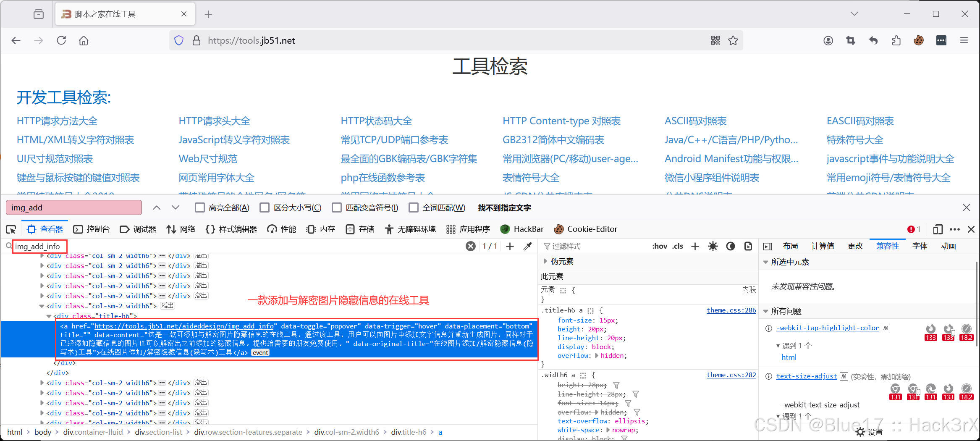Open theme.css:286 source link
Viewport: 980px width, 441px height.
click(x=731, y=310)
